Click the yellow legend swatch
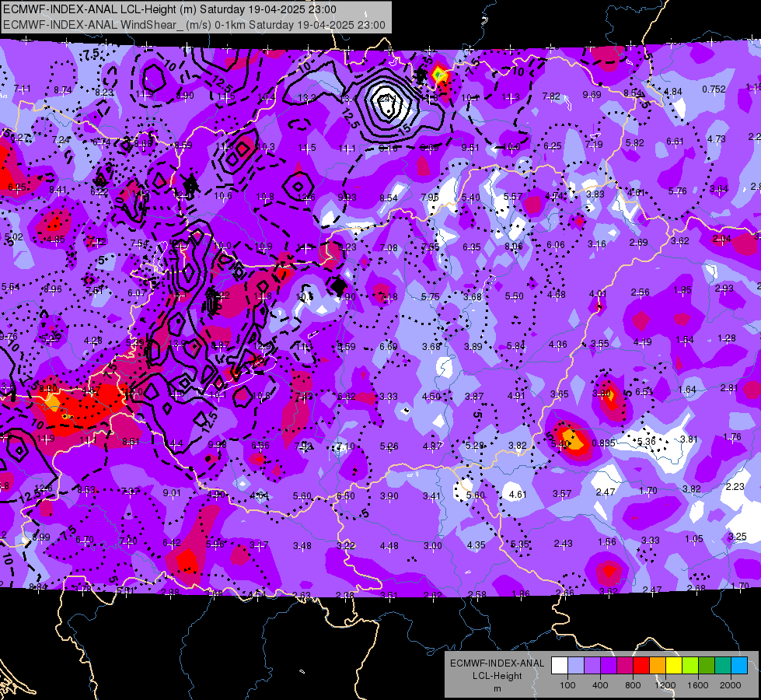 pyautogui.click(x=674, y=666)
